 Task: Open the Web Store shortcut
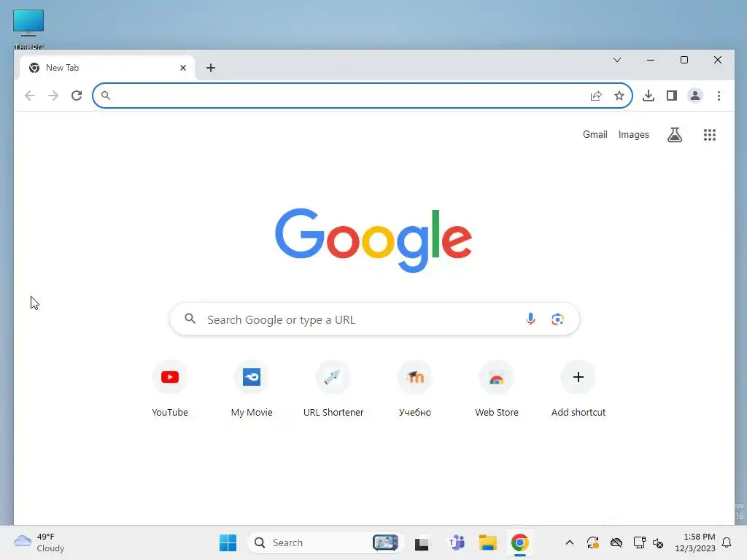(497, 389)
